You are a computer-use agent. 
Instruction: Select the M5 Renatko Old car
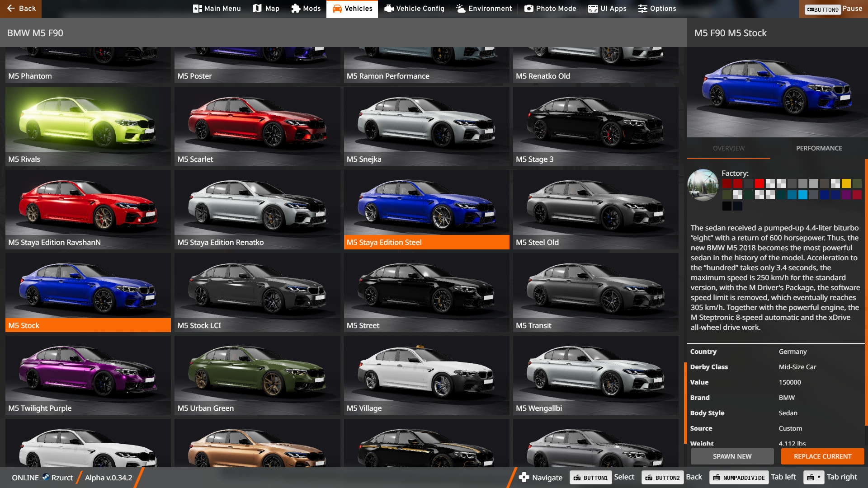point(595,65)
